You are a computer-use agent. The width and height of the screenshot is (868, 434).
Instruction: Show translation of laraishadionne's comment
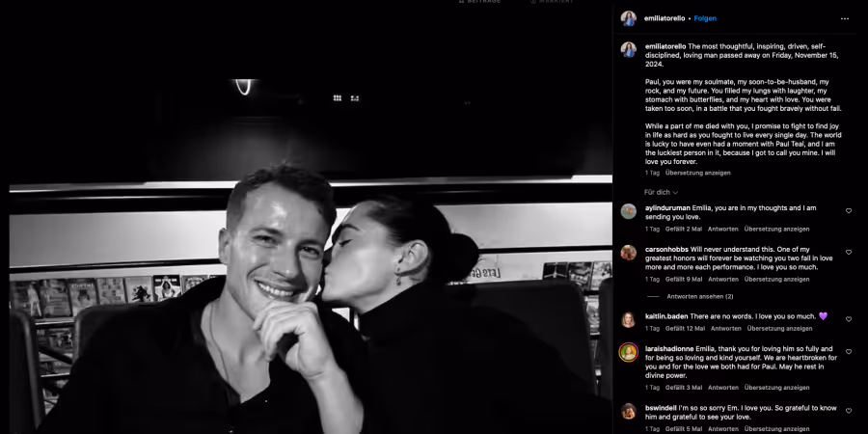(776, 388)
